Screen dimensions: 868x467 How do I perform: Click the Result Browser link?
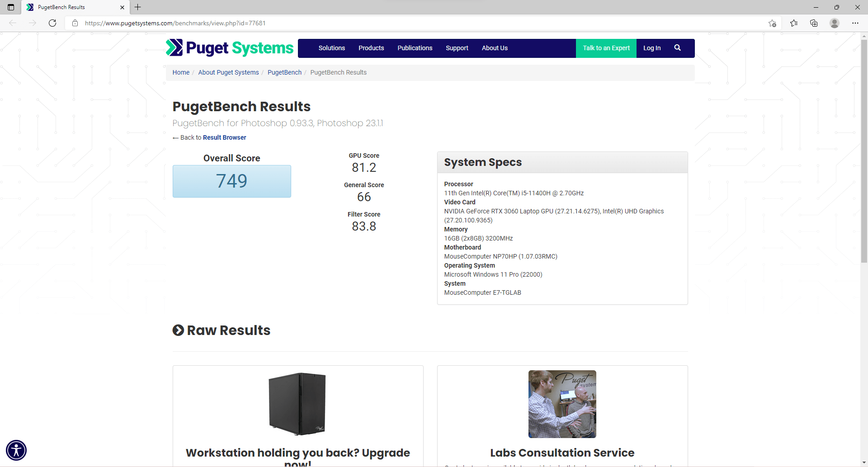point(225,137)
